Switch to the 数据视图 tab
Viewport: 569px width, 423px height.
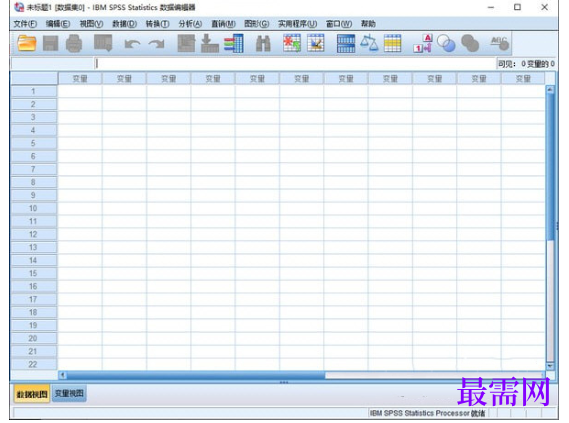(x=32, y=394)
